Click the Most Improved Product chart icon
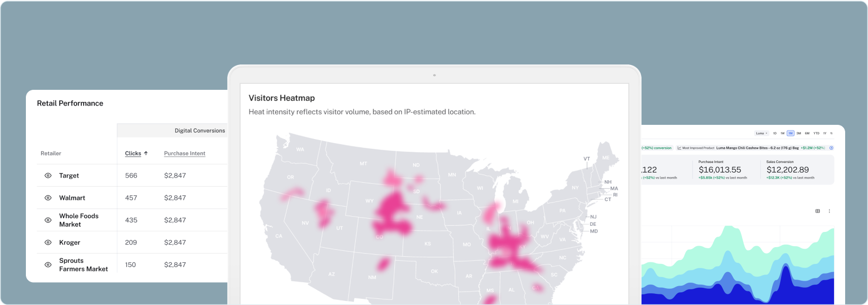868x305 pixels. (x=680, y=148)
